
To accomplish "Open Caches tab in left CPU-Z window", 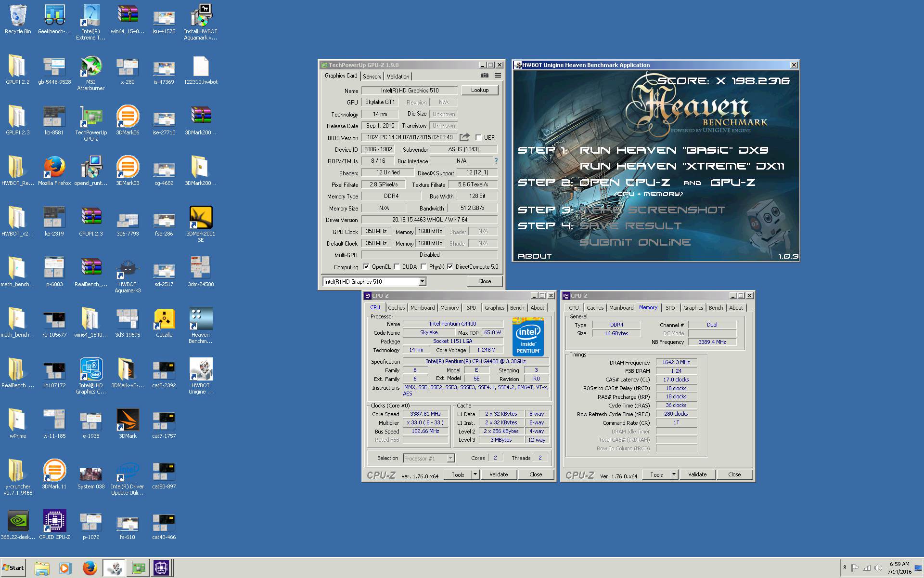I will [x=397, y=308].
